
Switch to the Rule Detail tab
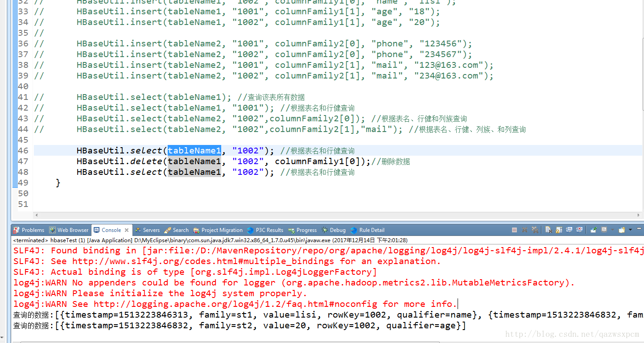click(367, 230)
